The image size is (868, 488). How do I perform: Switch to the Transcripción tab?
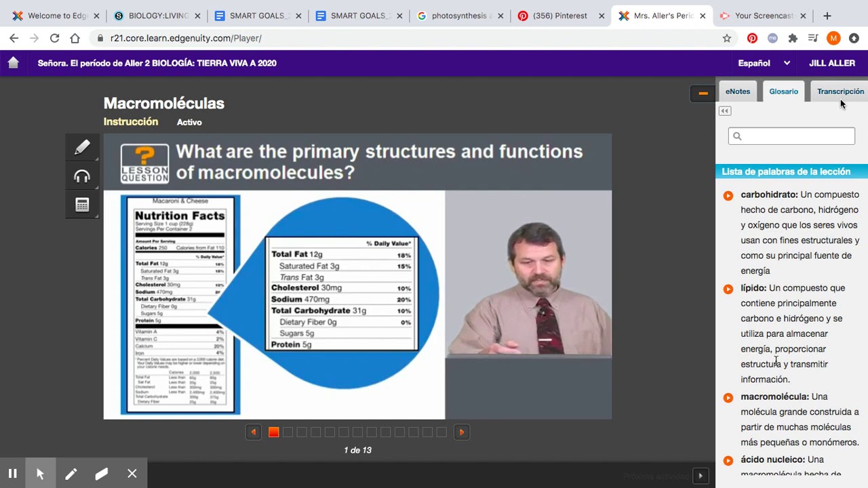(840, 91)
